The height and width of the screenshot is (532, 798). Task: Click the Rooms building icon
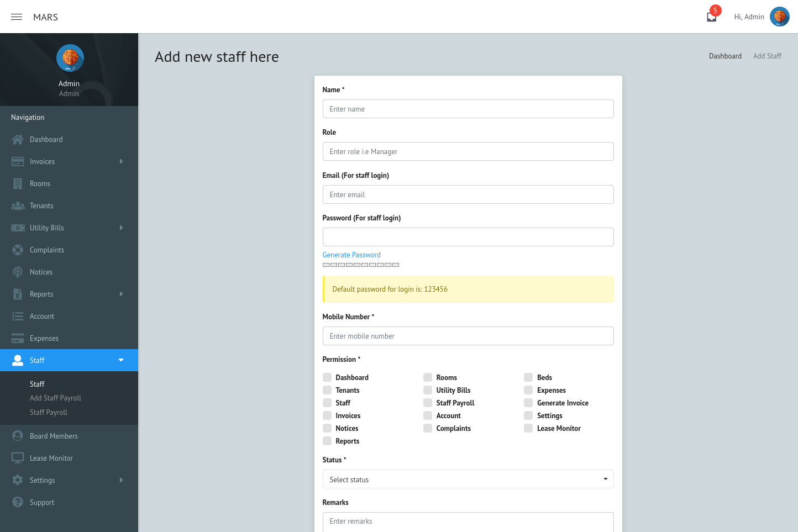18,183
